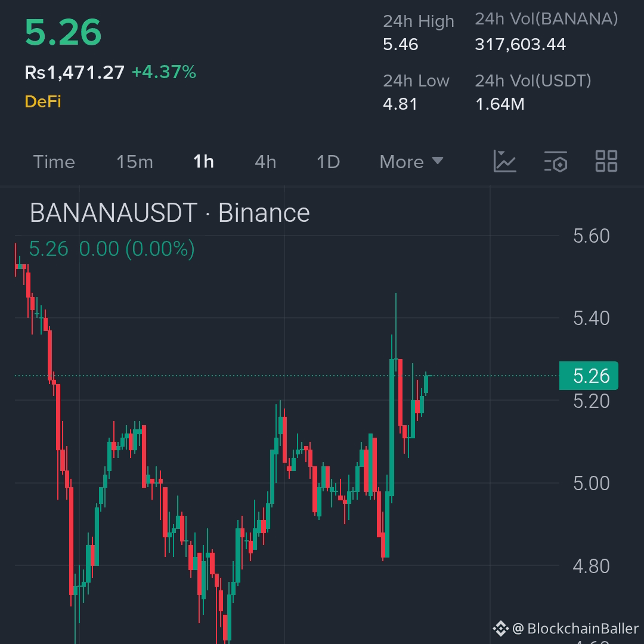Switch to the 4h interval tab
The image size is (644, 644).
tap(265, 162)
